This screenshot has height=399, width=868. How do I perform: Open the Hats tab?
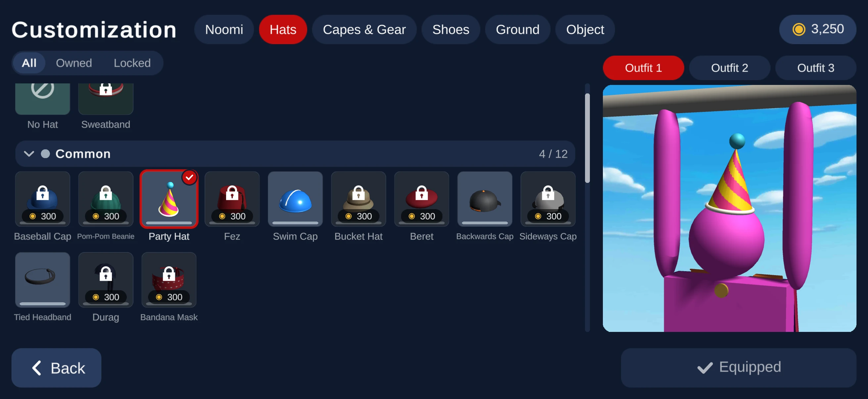(x=283, y=29)
